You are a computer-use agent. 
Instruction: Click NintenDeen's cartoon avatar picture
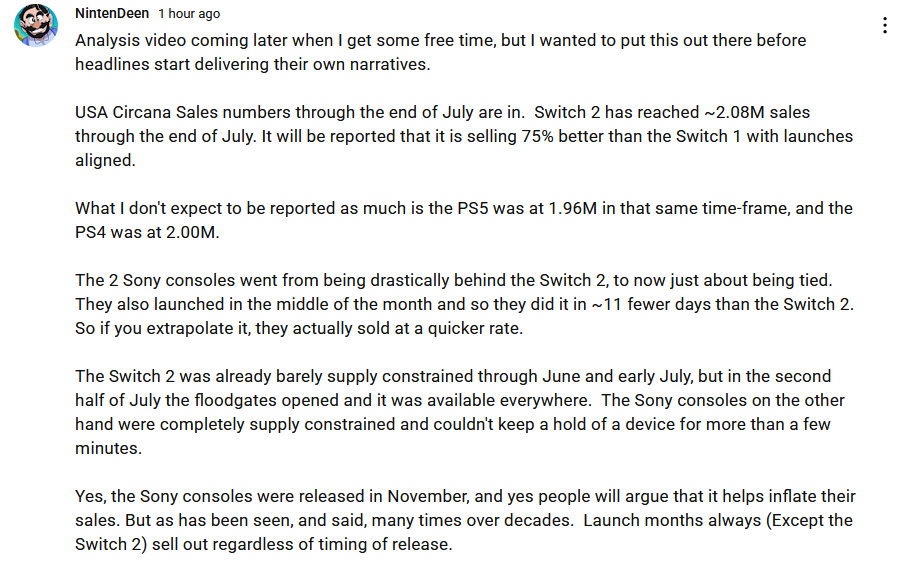(x=36, y=25)
